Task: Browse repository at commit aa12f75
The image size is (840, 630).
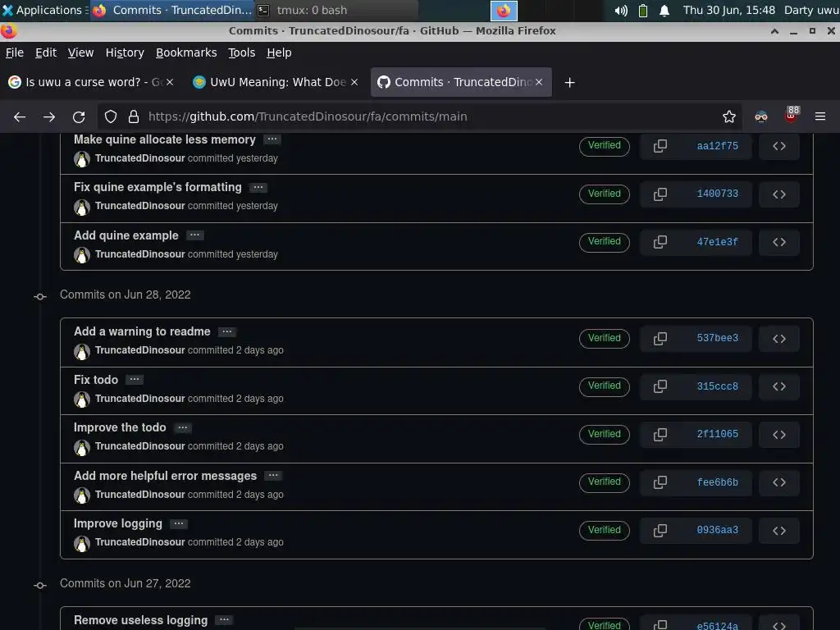Action: coord(779,146)
